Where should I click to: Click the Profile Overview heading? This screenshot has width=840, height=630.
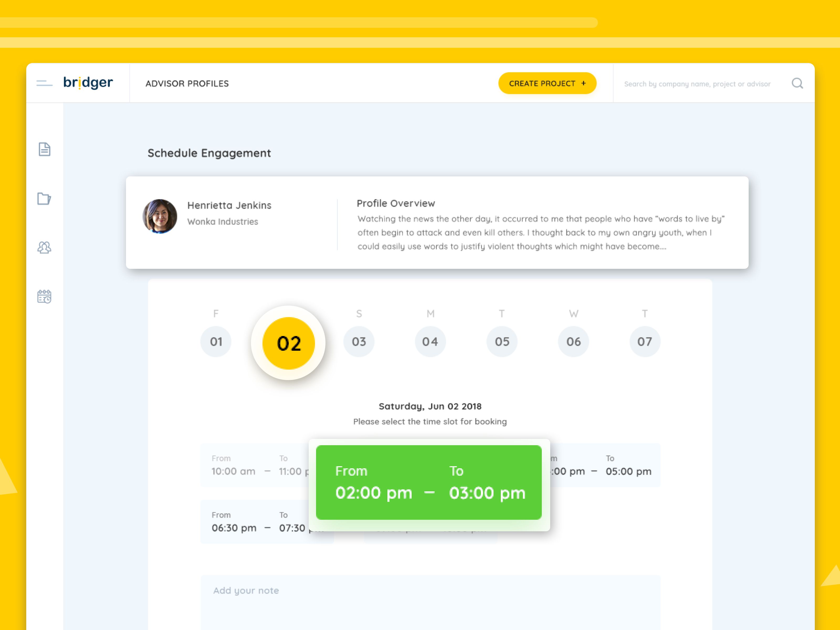pos(396,203)
